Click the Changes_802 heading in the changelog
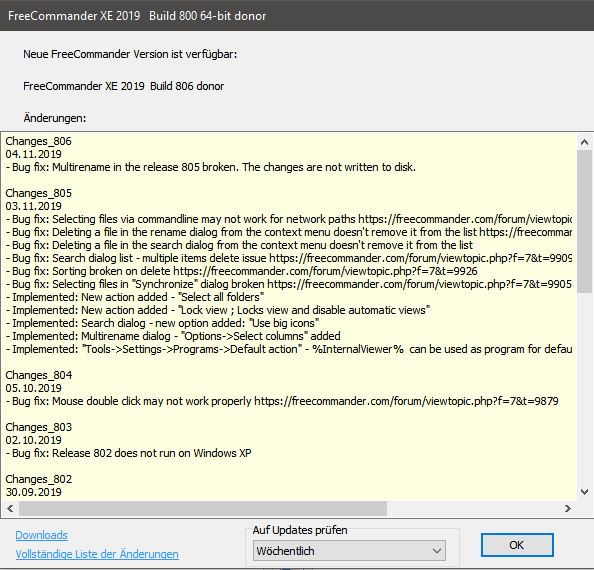594x570 pixels. point(38,479)
